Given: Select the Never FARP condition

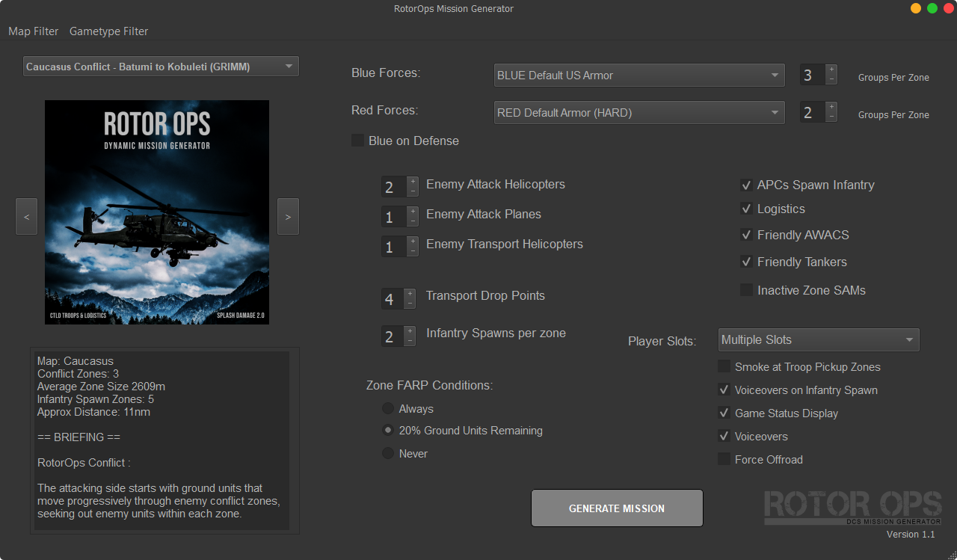Looking at the screenshot, I should pyautogui.click(x=388, y=454).
